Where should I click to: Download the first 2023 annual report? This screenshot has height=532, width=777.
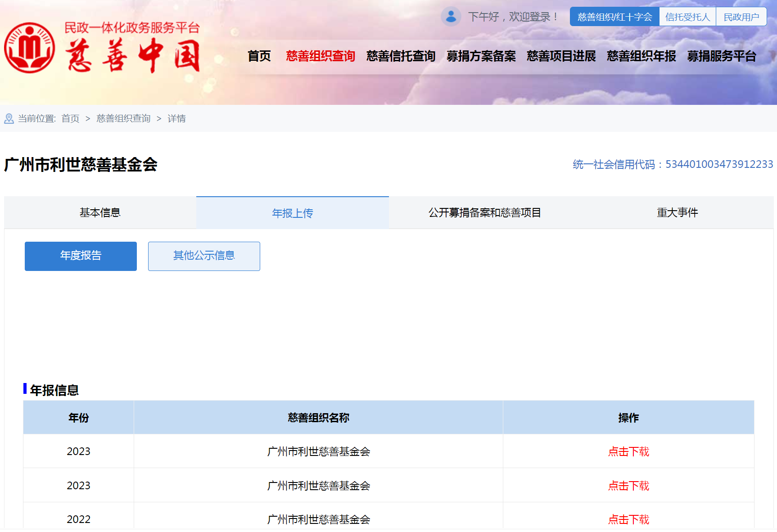[628, 451]
